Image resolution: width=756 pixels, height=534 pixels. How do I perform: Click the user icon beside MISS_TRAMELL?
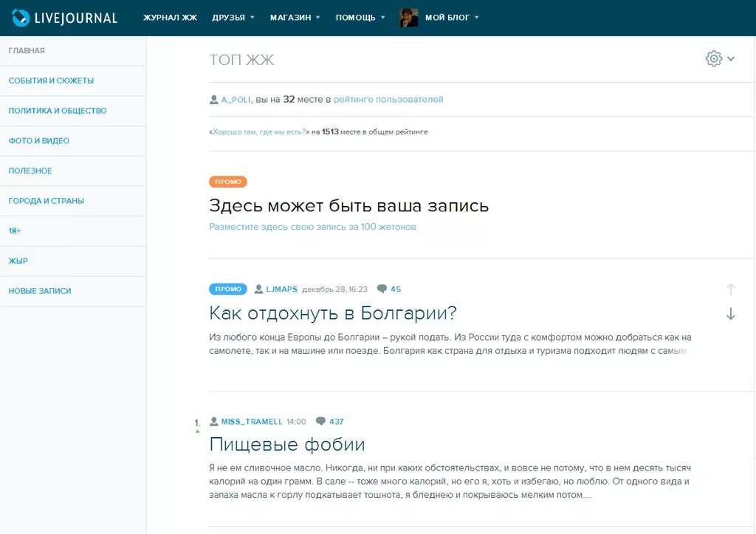pos(213,421)
